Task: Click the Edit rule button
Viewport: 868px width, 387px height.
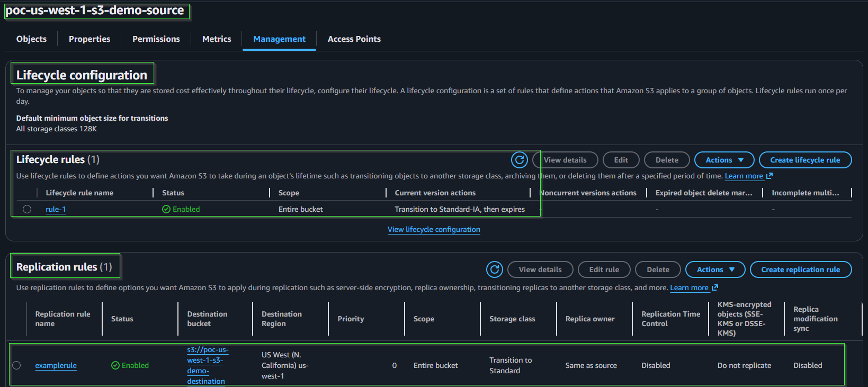Action: pos(604,269)
